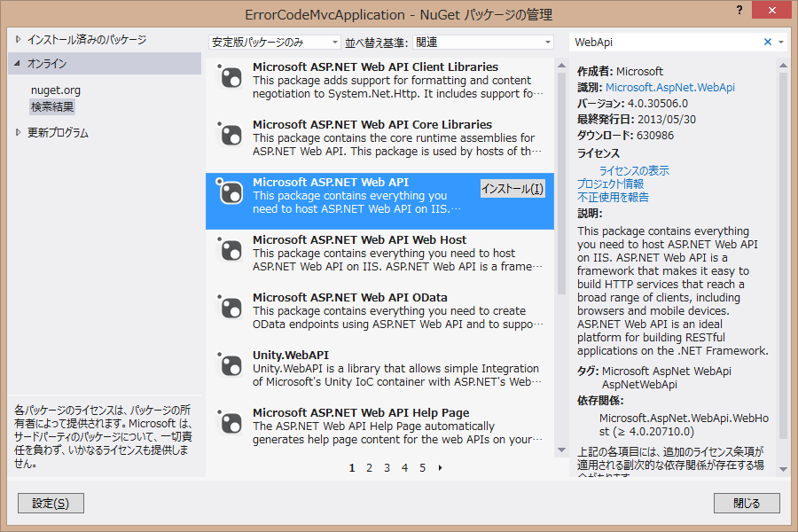Click the Microsoft ASP.NET Web API Client Libraries package icon
798x532 pixels.
point(230,76)
